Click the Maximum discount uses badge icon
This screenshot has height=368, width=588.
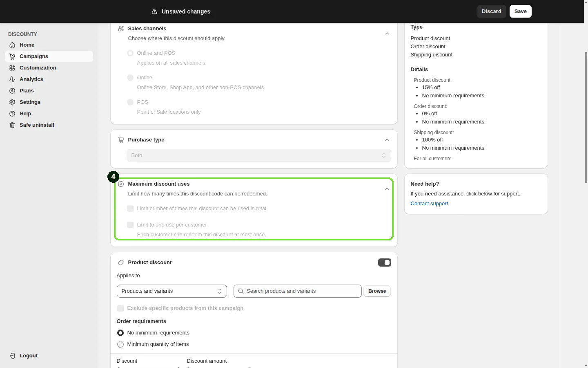click(x=121, y=184)
